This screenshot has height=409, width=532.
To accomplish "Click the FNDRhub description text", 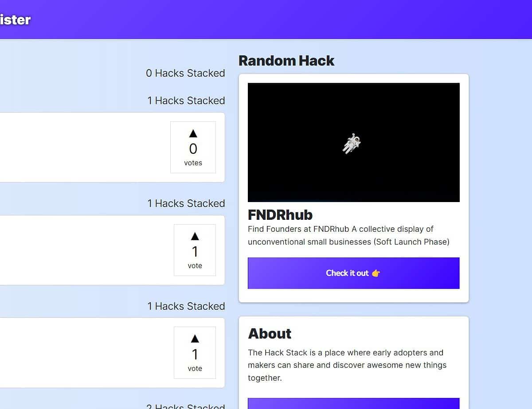I will point(348,235).
